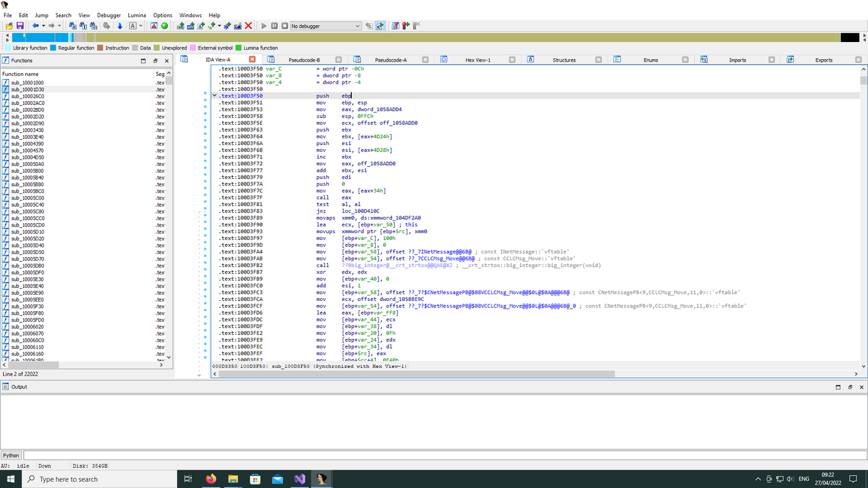Open the back-arrow history dropdown
868x488 pixels.
pyautogui.click(x=43, y=26)
